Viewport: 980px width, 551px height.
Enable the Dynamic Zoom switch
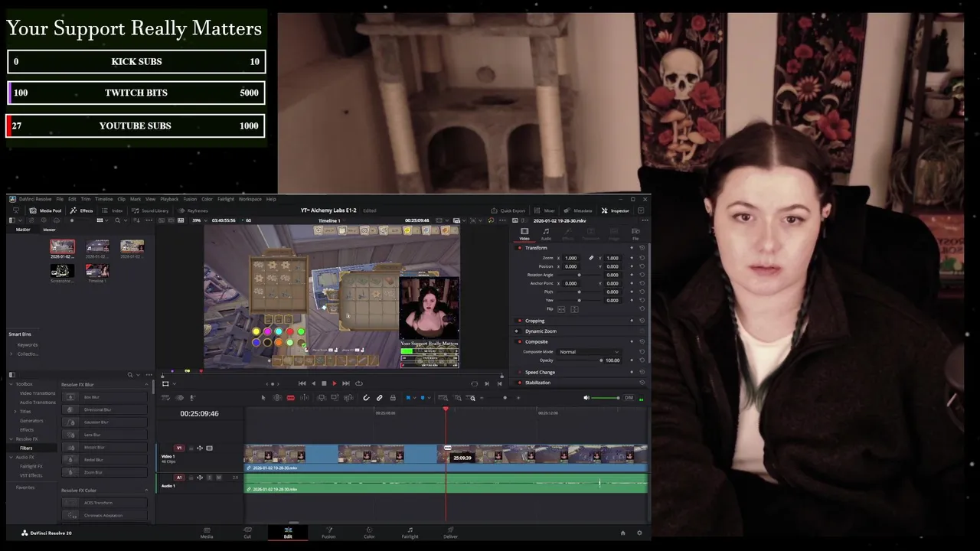tap(517, 331)
